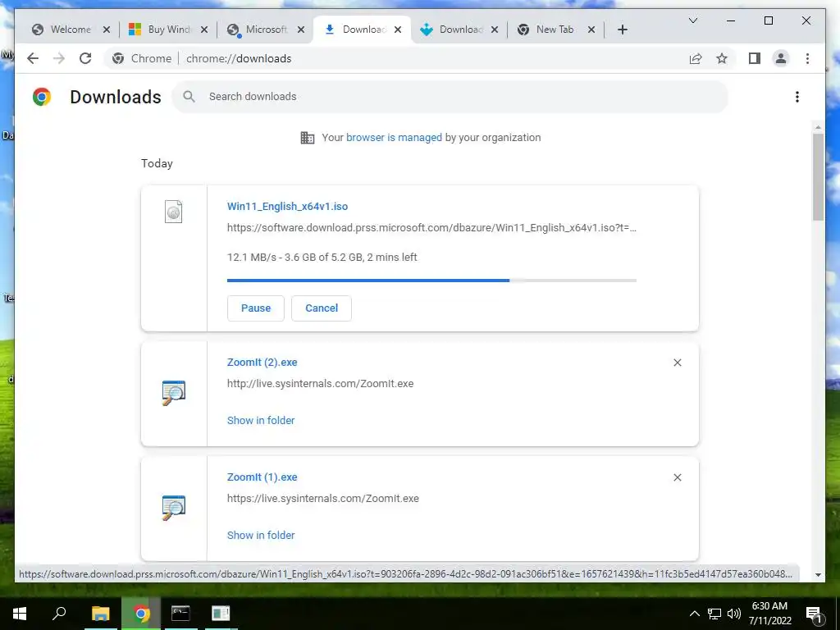The height and width of the screenshot is (630, 840).
Task: Remove ZoomIt (1).exe from the list
Action: pos(677,477)
